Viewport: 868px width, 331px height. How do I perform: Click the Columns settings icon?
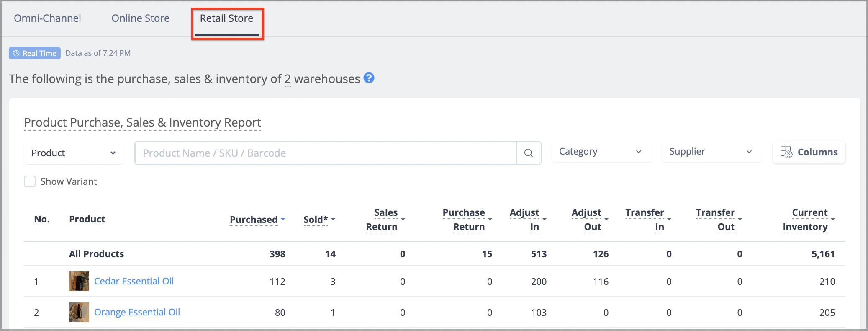coord(786,152)
